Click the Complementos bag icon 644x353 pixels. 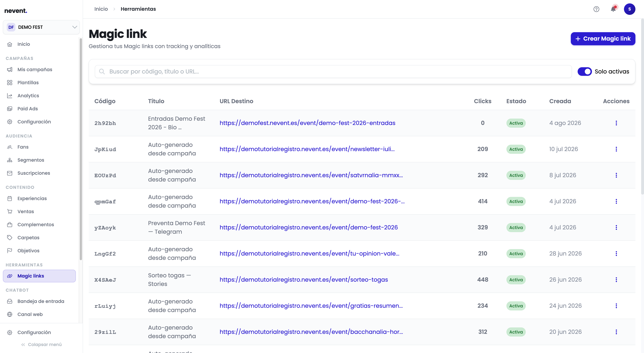[10, 225]
